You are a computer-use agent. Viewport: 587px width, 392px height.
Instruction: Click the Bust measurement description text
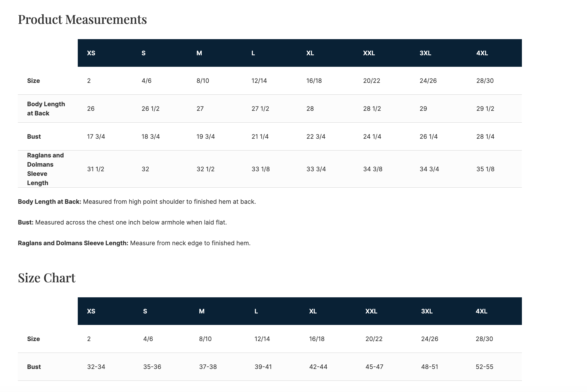coord(131,222)
